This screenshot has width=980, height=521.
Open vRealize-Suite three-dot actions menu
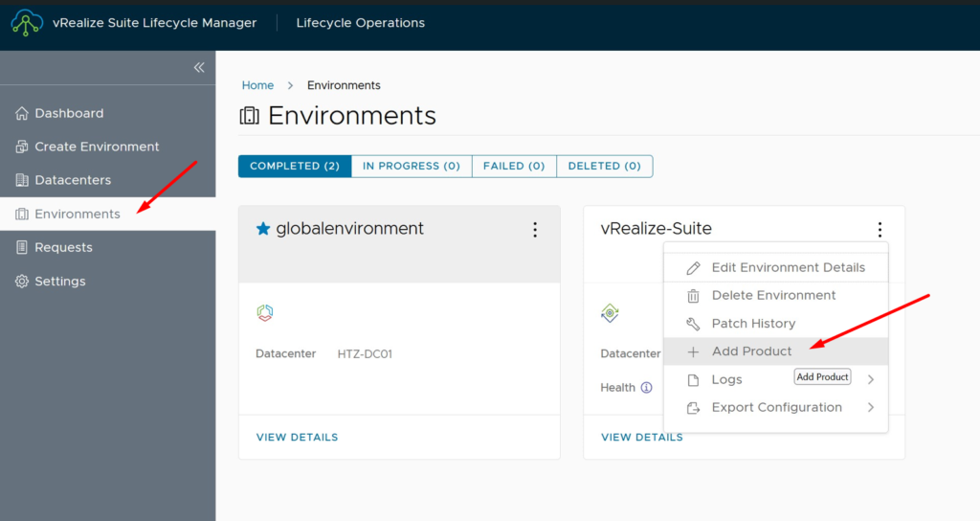(880, 230)
